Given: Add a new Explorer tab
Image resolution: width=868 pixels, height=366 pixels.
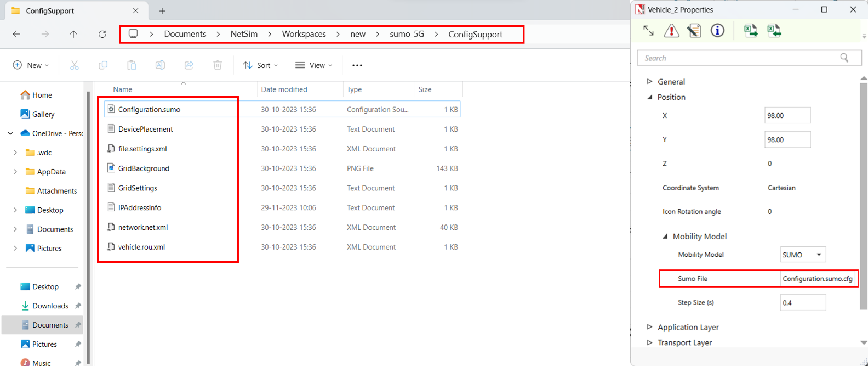Looking at the screenshot, I should click(162, 11).
